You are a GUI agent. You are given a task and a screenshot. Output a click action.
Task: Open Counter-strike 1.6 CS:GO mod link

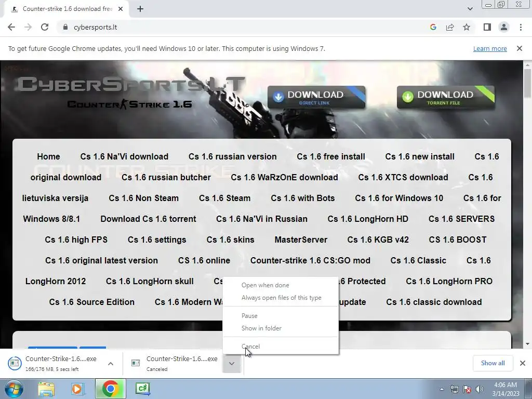[310, 260]
